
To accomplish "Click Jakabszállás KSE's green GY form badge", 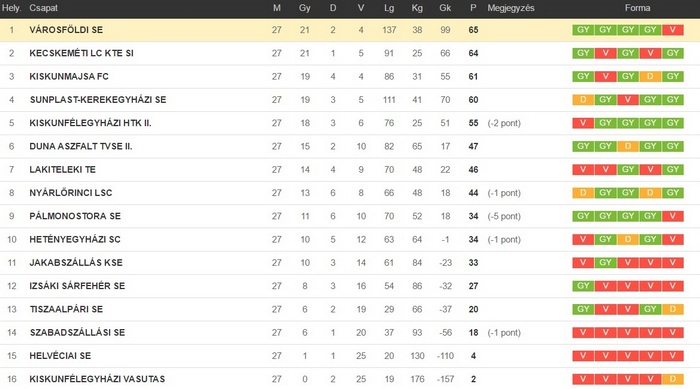I will [605, 263].
